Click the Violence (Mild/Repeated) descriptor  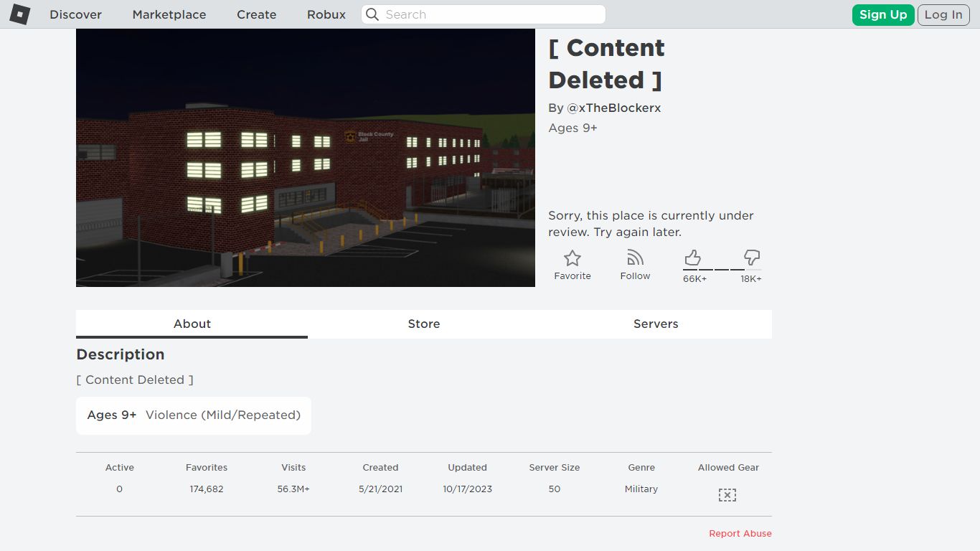tap(223, 415)
